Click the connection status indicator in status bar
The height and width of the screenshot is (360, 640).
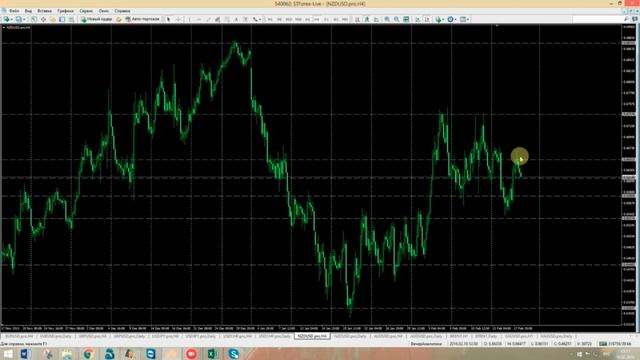616,344
